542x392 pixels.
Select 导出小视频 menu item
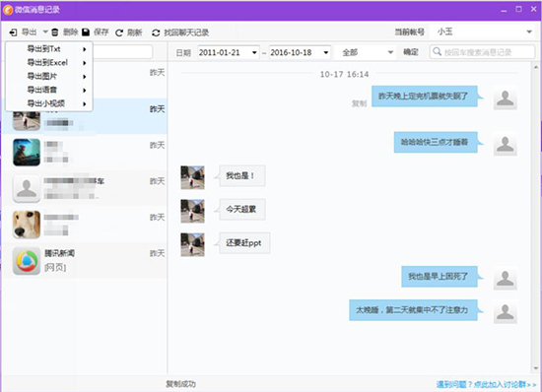(x=49, y=103)
